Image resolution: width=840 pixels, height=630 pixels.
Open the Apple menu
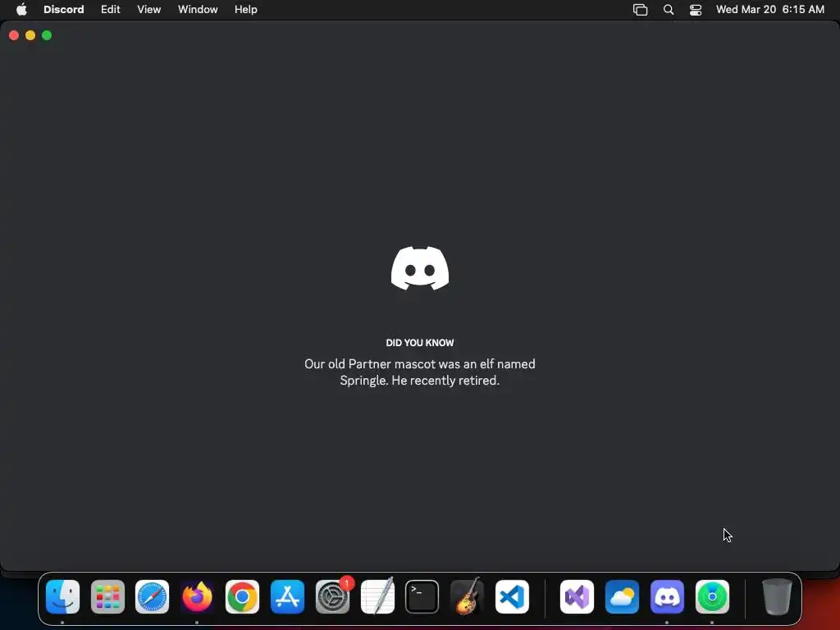click(x=21, y=10)
